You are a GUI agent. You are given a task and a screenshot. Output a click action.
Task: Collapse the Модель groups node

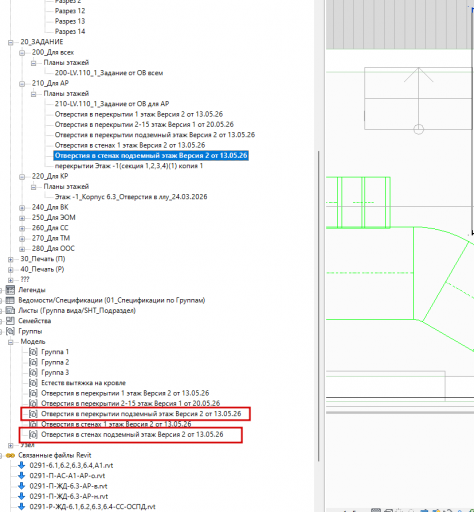[x=11, y=342]
